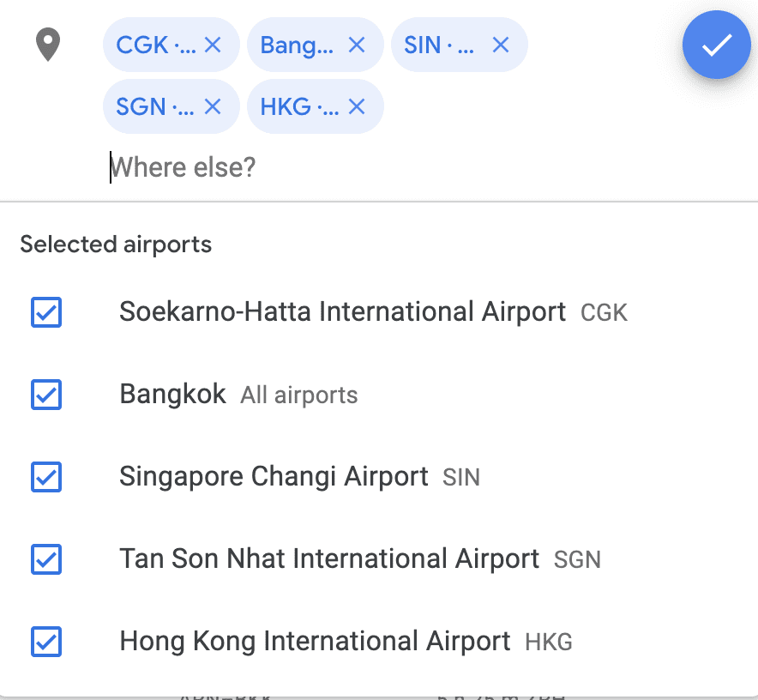
Task: Confirm selection with the blue checkmark button
Action: [x=716, y=45]
